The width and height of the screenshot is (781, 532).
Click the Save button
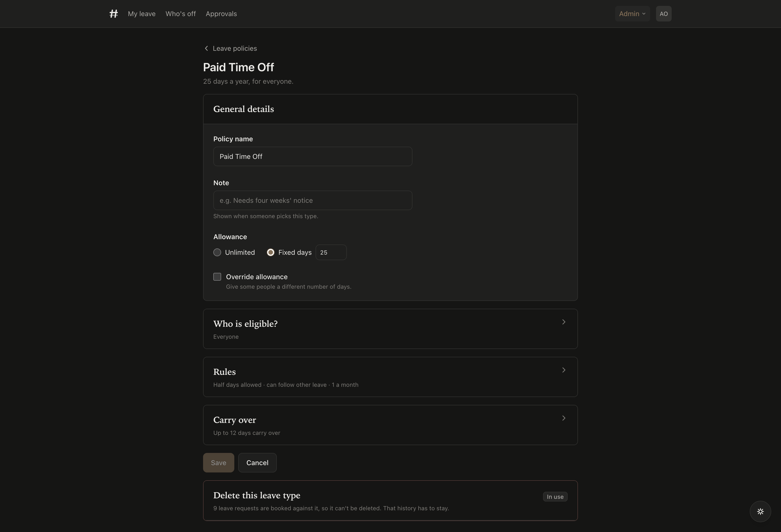pyautogui.click(x=218, y=462)
